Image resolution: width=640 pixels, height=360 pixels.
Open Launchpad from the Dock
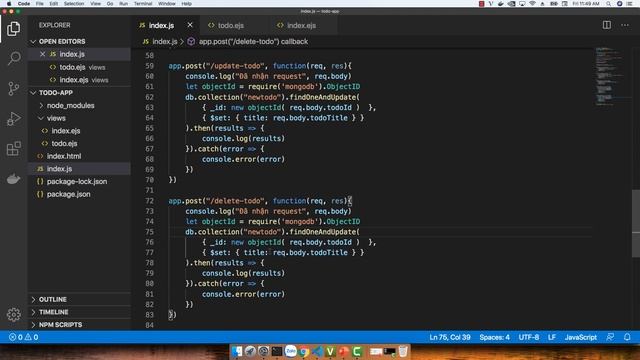click(250, 351)
